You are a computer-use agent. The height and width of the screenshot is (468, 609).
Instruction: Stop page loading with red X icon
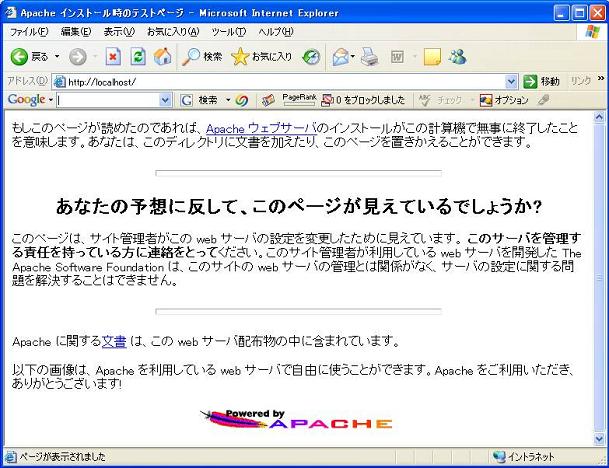pyautogui.click(x=113, y=57)
